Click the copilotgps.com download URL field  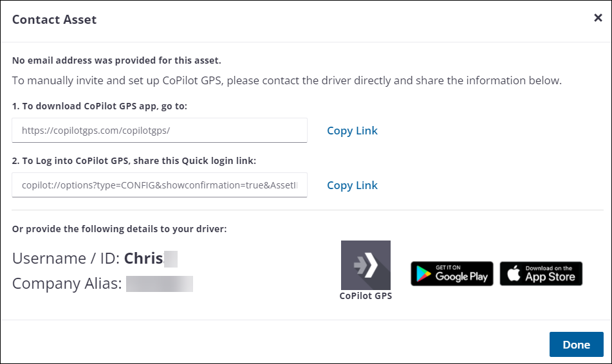click(160, 130)
